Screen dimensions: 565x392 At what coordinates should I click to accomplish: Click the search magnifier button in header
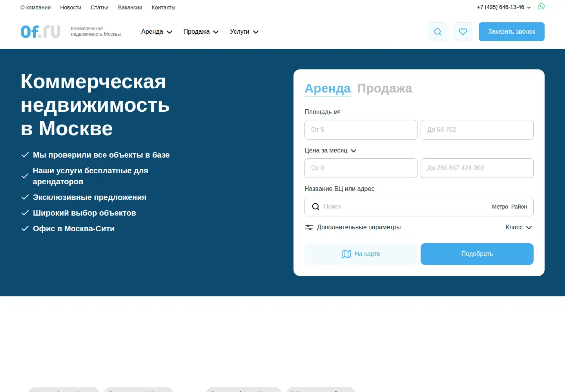438,32
